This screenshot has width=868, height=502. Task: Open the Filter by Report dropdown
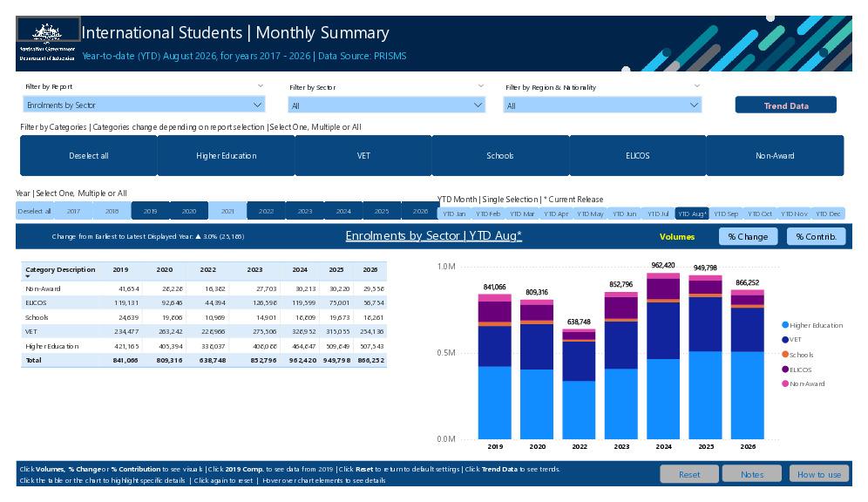144,105
